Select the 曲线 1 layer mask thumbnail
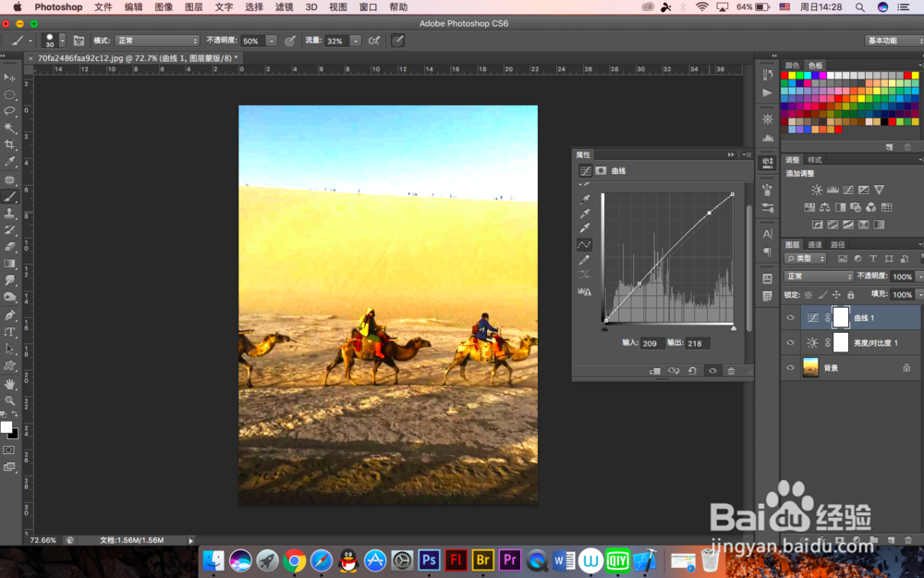 [841, 317]
